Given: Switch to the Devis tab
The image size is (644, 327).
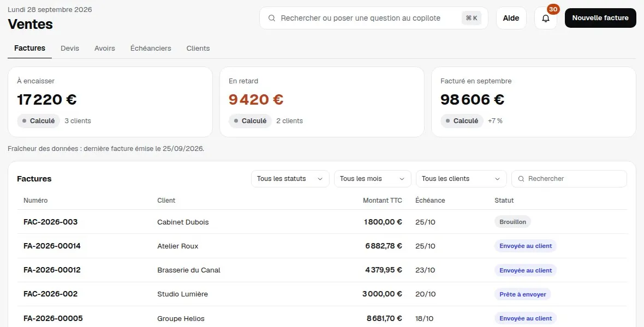Looking at the screenshot, I should pos(70,48).
